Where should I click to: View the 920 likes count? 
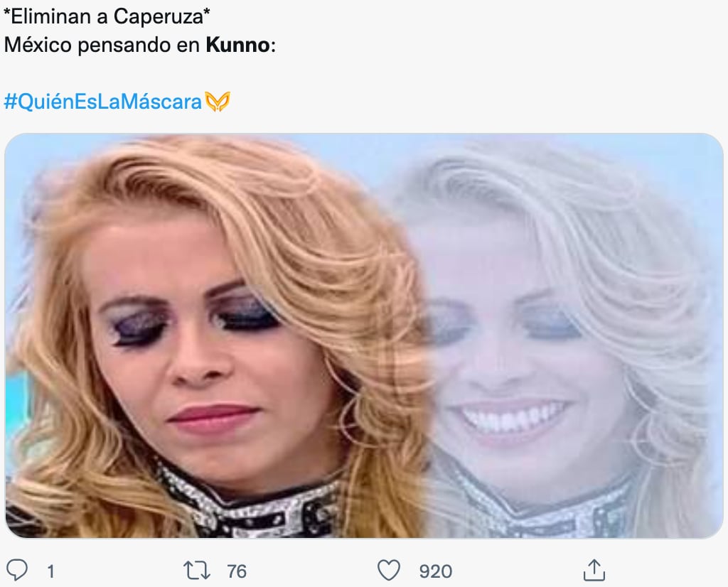tap(436, 571)
